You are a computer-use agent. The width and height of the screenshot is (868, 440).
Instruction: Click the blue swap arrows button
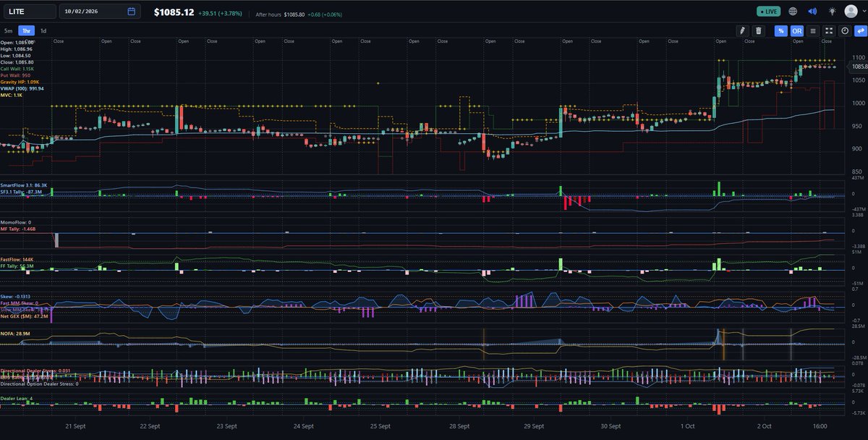[859, 31]
